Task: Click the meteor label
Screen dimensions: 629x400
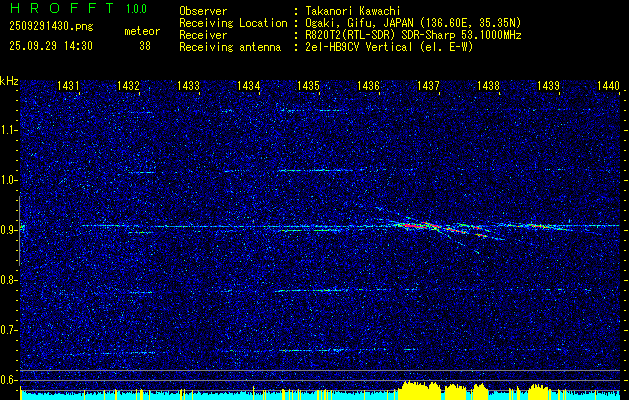Action: click(x=142, y=31)
